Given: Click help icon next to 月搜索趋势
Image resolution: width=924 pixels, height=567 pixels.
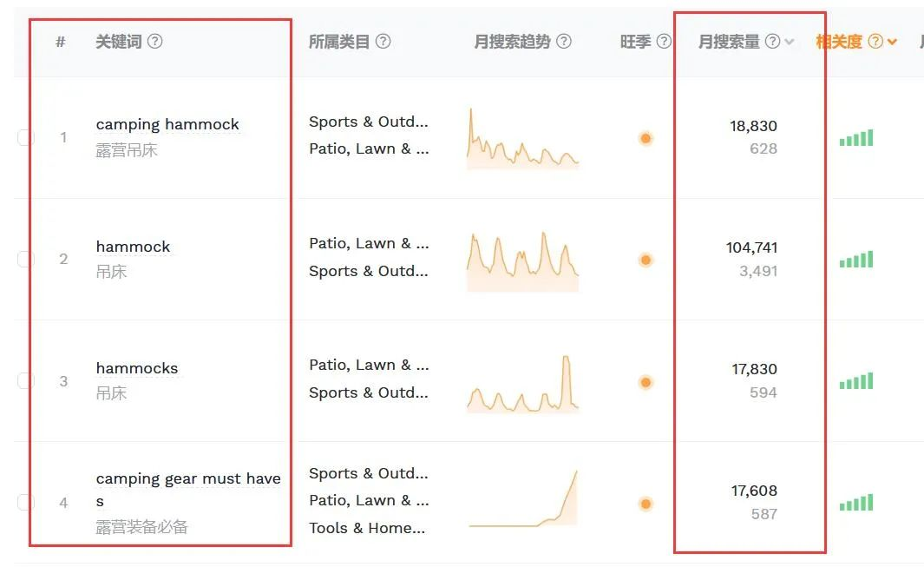Looking at the screenshot, I should click(564, 42).
